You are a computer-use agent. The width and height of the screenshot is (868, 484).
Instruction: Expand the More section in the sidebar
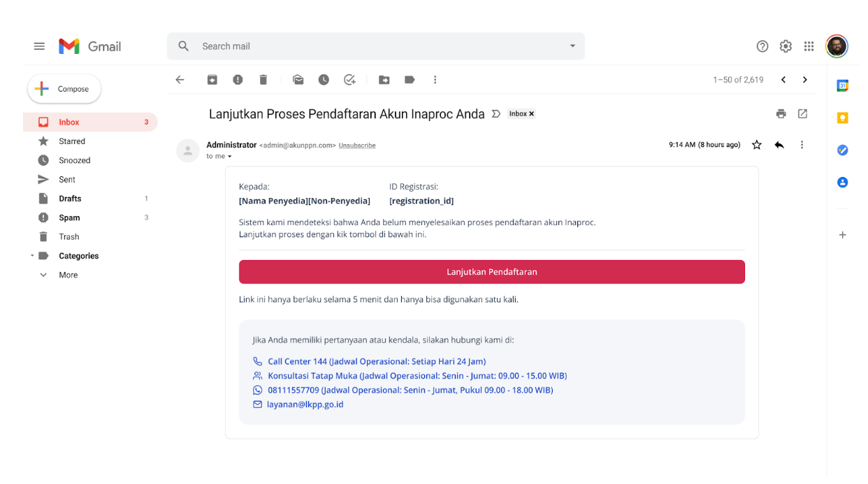[x=68, y=274]
